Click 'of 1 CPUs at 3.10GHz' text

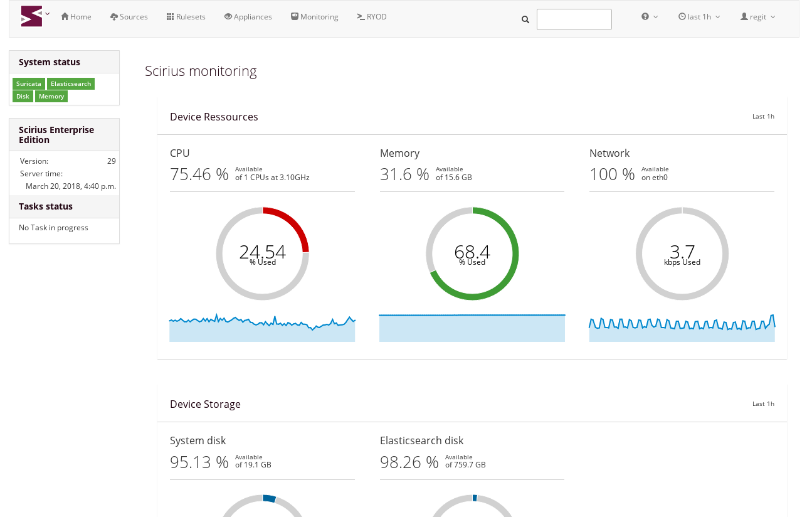[x=272, y=178]
